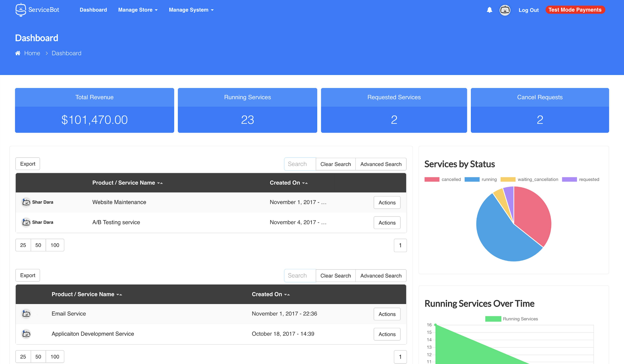Open Advanced Search for services
The width and height of the screenshot is (624, 364).
coord(381,164)
